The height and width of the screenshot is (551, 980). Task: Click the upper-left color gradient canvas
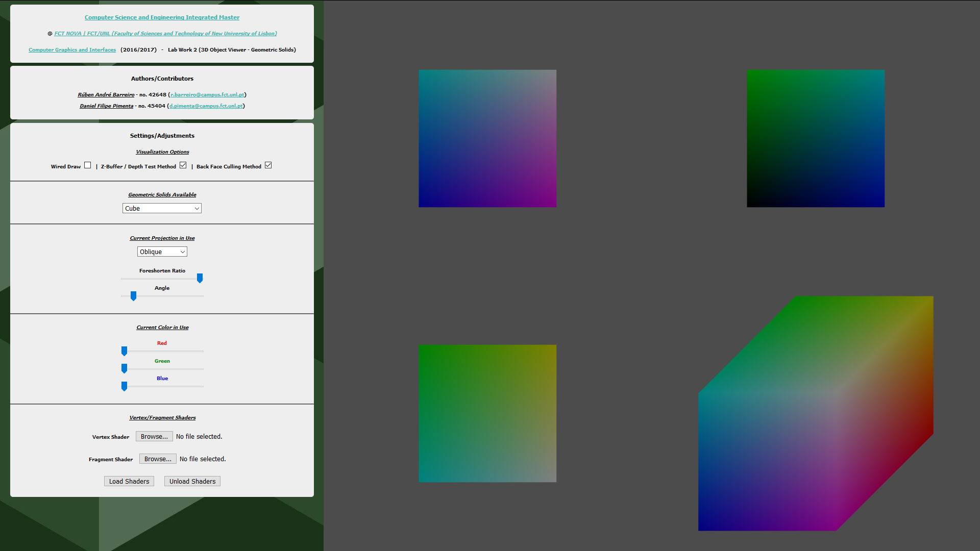(x=488, y=138)
